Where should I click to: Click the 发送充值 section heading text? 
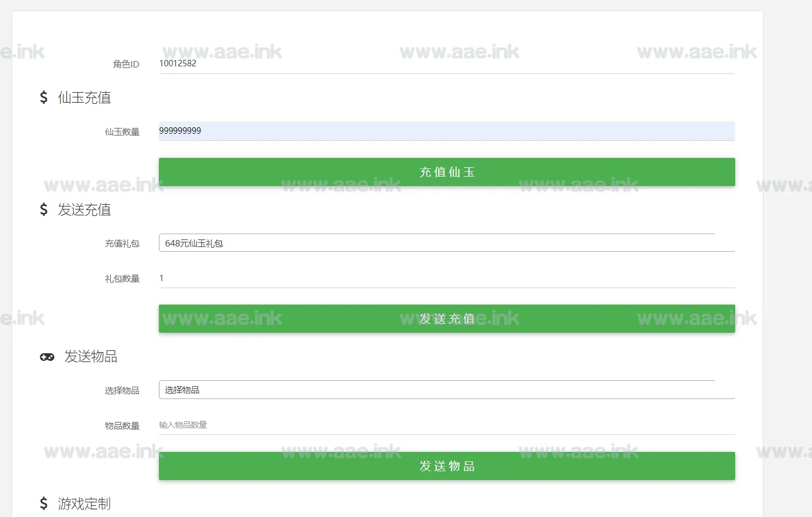point(84,209)
